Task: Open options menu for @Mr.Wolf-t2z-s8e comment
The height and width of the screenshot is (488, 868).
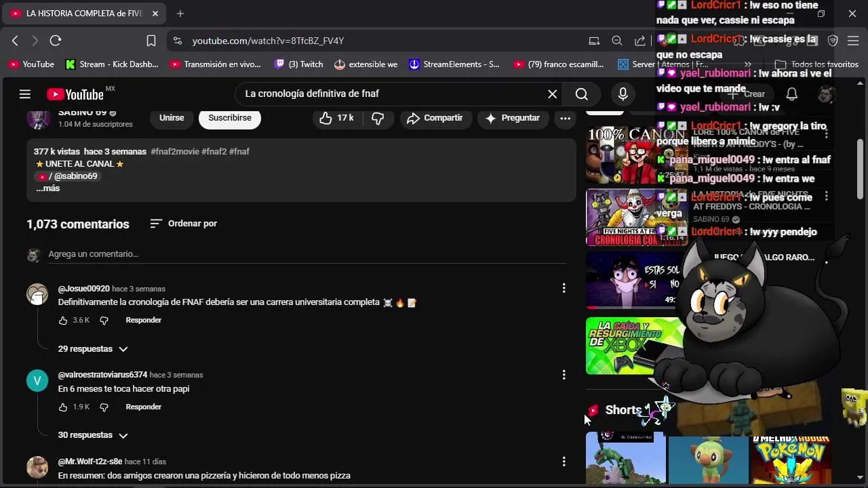Action: tap(564, 462)
